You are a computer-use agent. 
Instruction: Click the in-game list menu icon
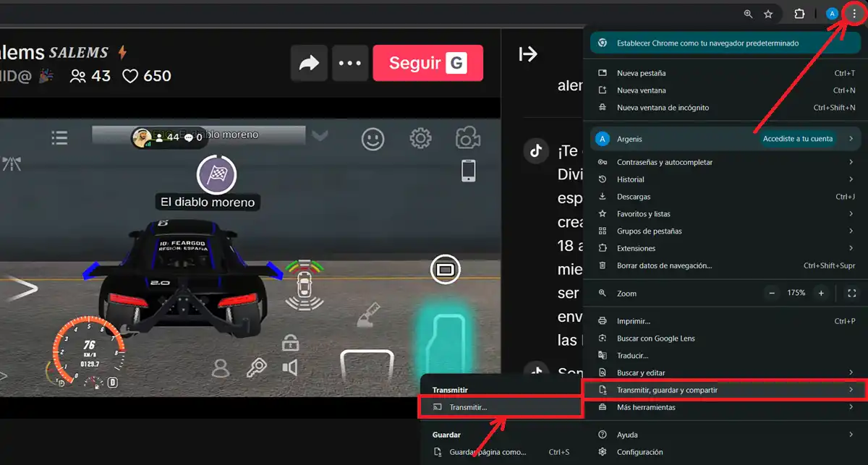point(60,137)
